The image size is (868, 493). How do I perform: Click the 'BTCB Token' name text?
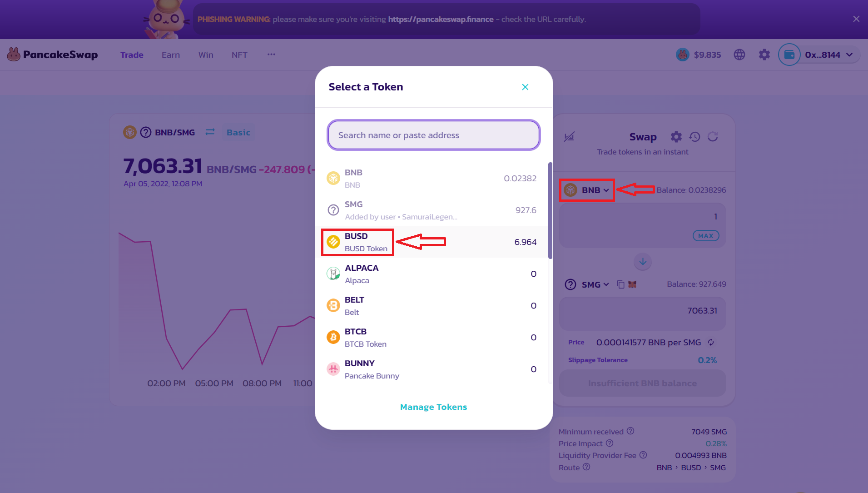365,344
